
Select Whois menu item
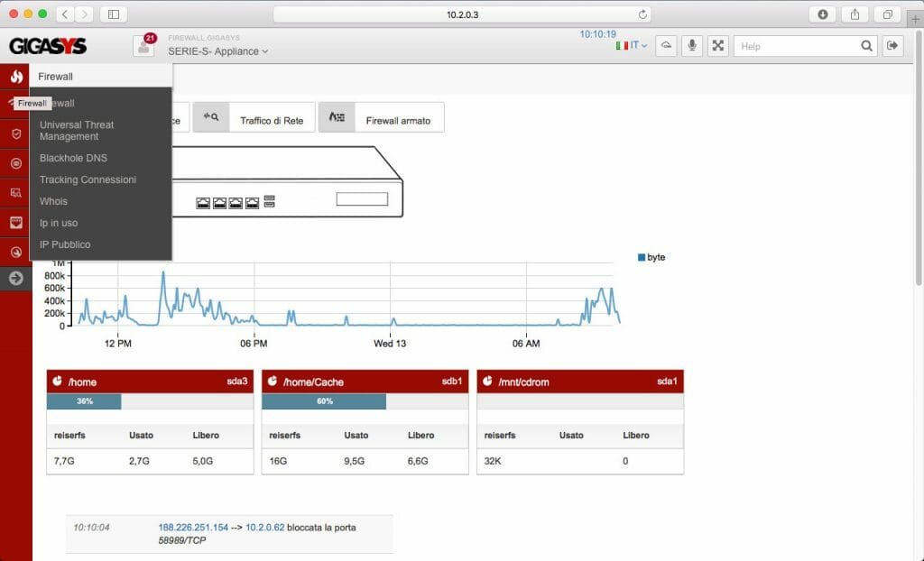click(x=53, y=201)
